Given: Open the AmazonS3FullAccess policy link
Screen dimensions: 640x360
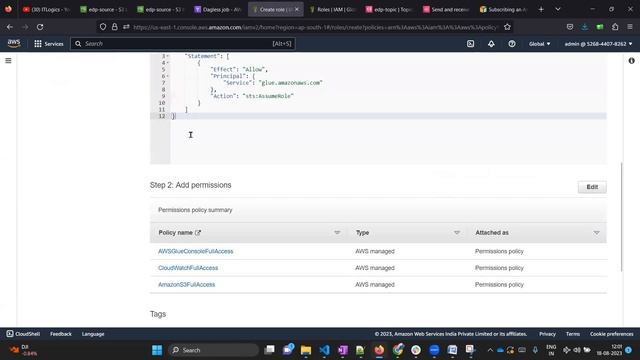Looking at the screenshot, I should tap(187, 284).
